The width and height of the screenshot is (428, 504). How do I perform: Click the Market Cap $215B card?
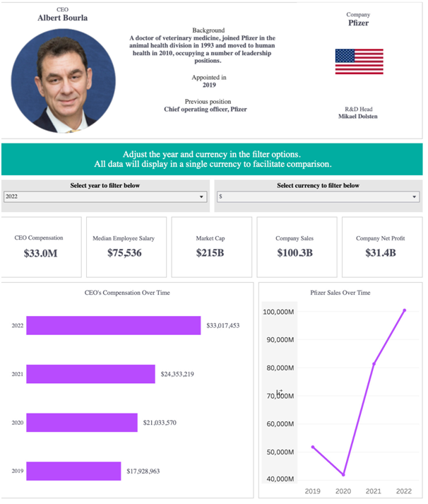(x=211, y=247)
